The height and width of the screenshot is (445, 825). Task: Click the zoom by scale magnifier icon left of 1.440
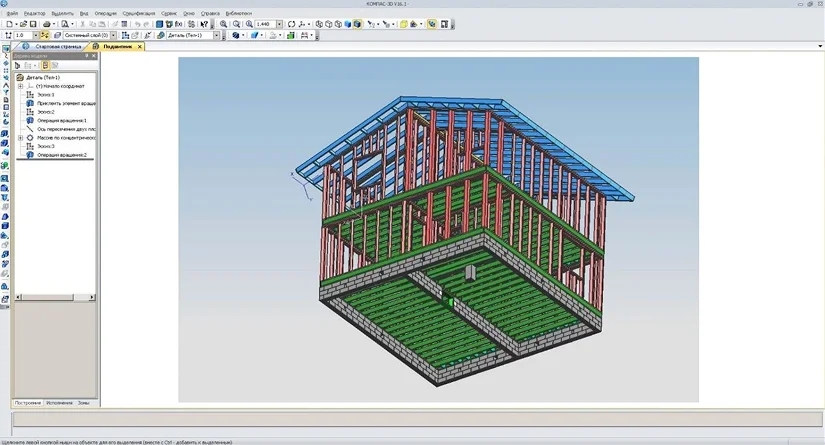pos(249,24)
